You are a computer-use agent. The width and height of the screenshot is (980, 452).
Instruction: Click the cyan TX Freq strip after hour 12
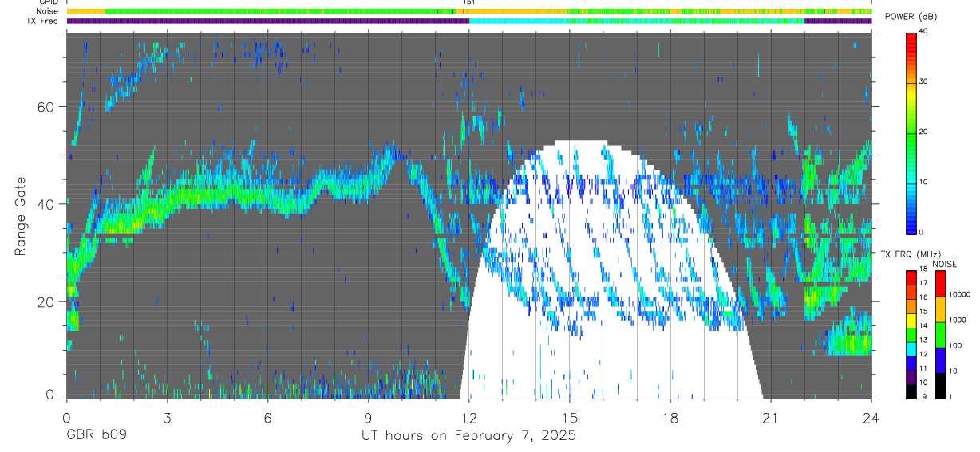(637, 22)
